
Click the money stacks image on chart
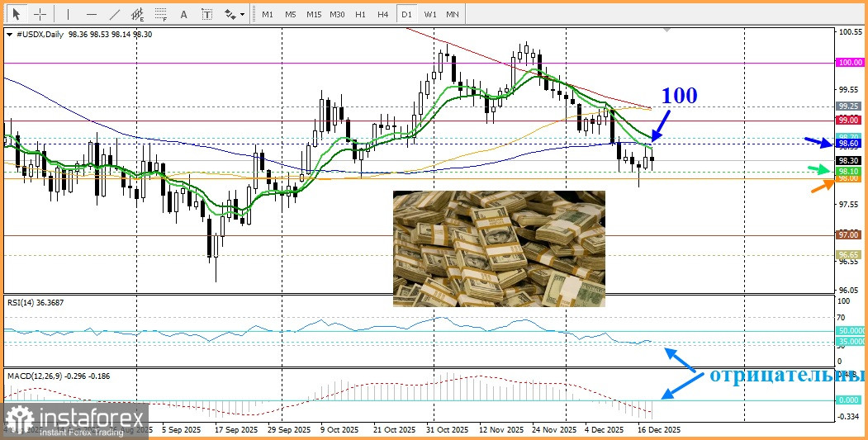[499, 248]
